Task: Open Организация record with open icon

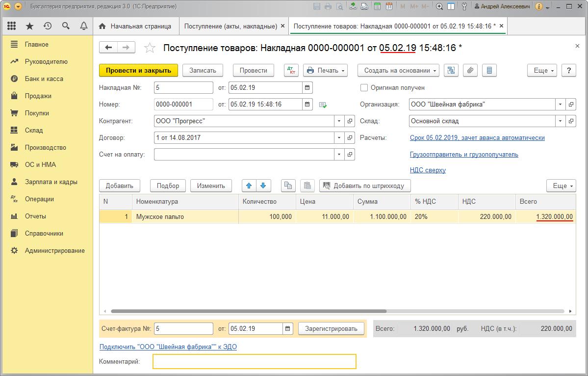Action: (571, 105)
